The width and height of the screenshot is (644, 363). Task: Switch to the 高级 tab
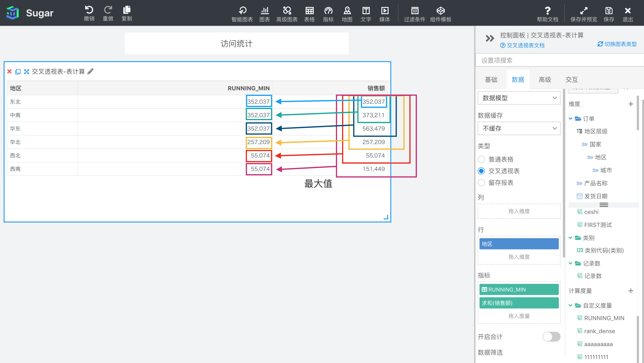[x=545, y=79]
